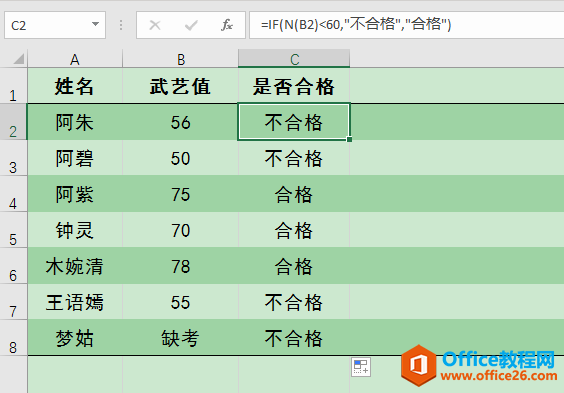Viewport: 564px width, 393px height.
Task: Click the Cancel X formula icon
Action: 155,25
